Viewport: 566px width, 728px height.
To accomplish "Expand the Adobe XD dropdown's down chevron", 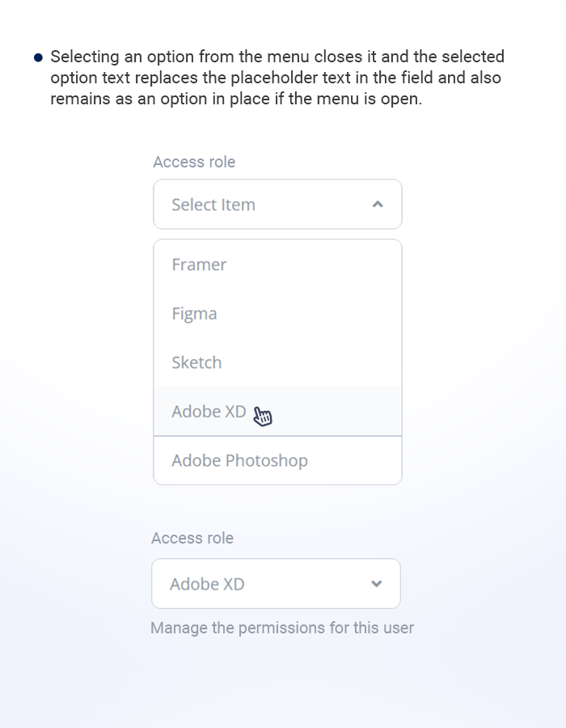I will (x=376, y=584).
